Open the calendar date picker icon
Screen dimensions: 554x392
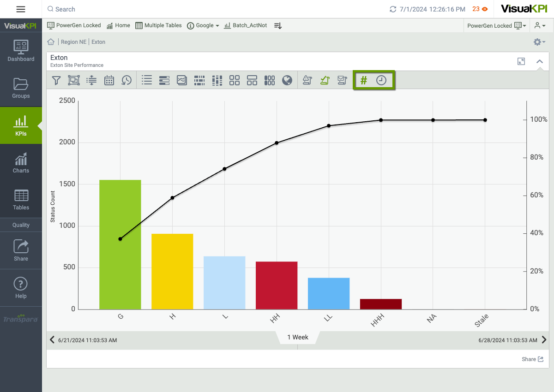point(109,80)
